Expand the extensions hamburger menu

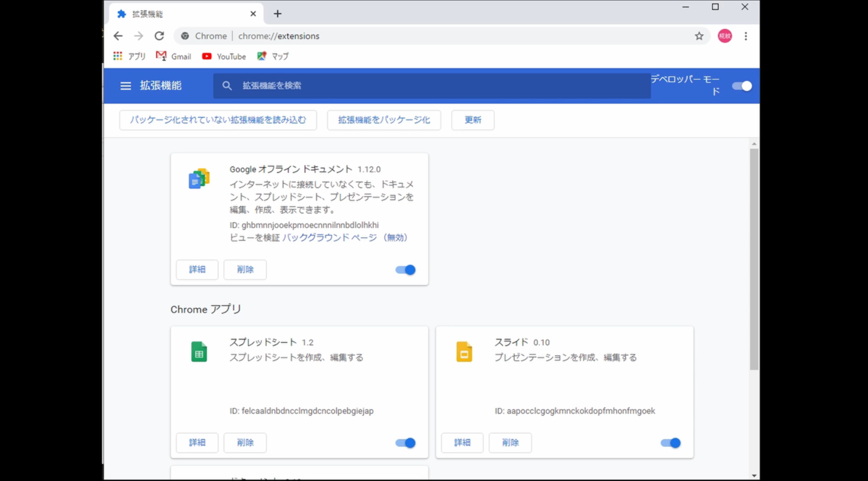pos(125,85)
